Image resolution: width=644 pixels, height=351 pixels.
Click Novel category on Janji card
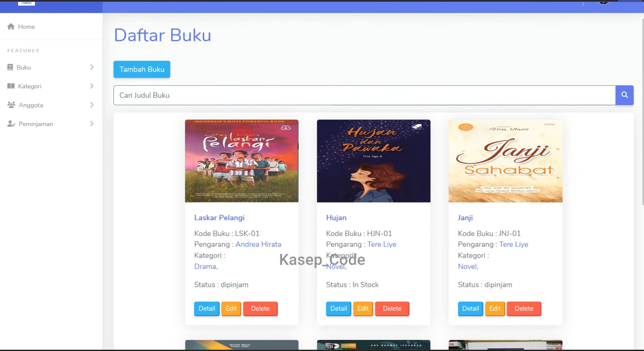(x=468, y=266)
